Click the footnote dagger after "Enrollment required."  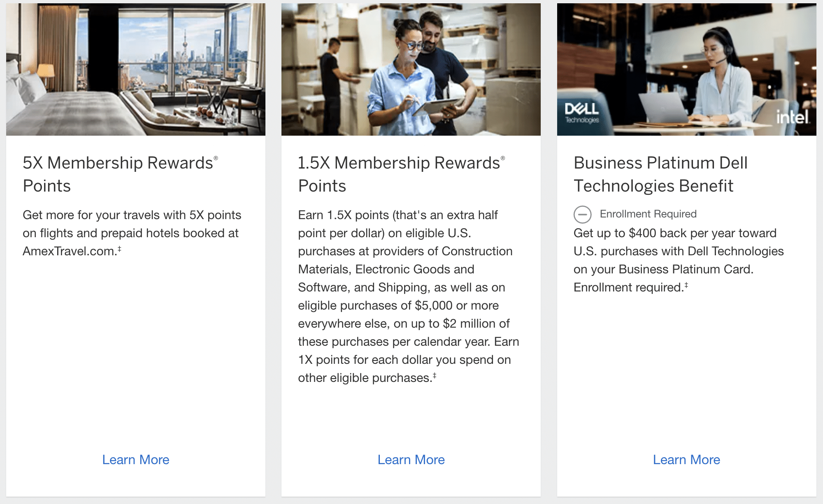click(x=686, y=285)
